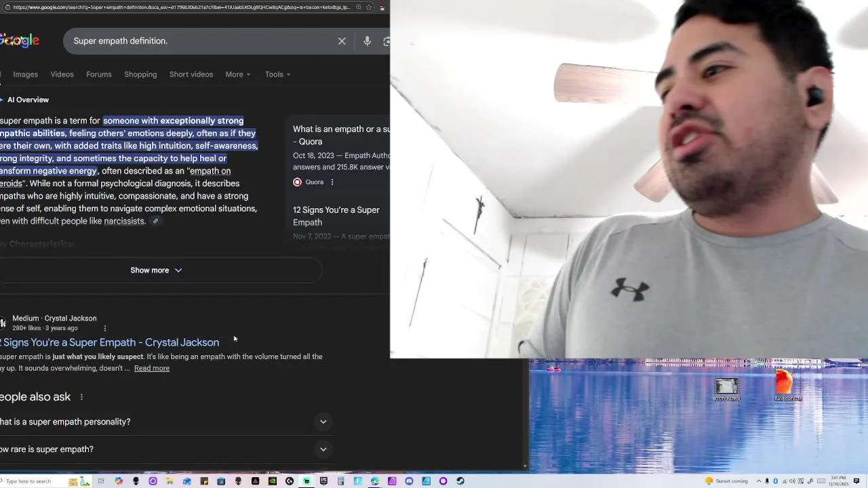
Task: Open Sunset coming weather widget
Action: (726, 481)
